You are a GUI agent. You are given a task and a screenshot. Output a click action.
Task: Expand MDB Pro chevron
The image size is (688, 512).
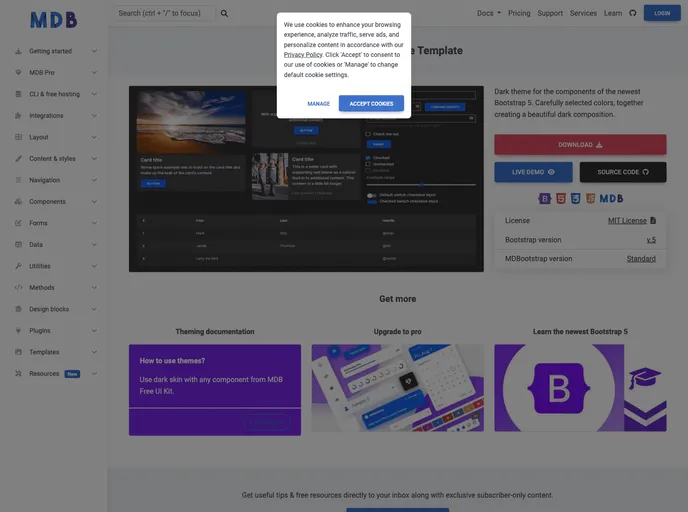click(94, 73)
